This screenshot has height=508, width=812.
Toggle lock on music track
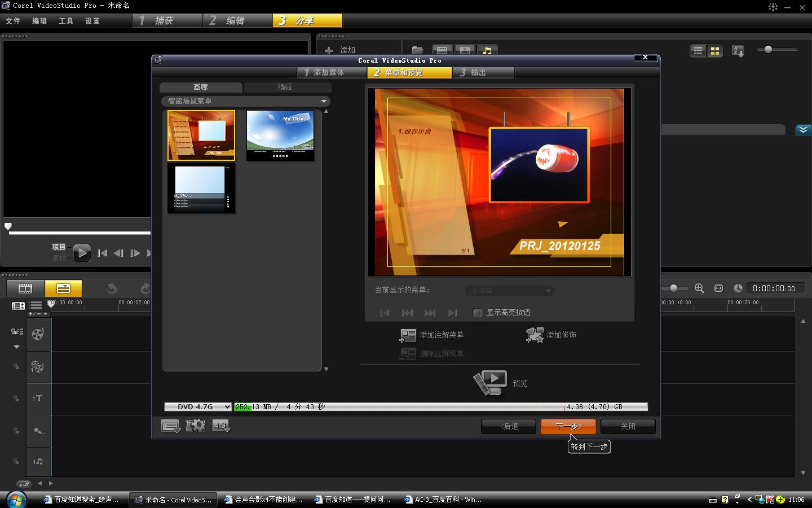click(x=16, y=461)
